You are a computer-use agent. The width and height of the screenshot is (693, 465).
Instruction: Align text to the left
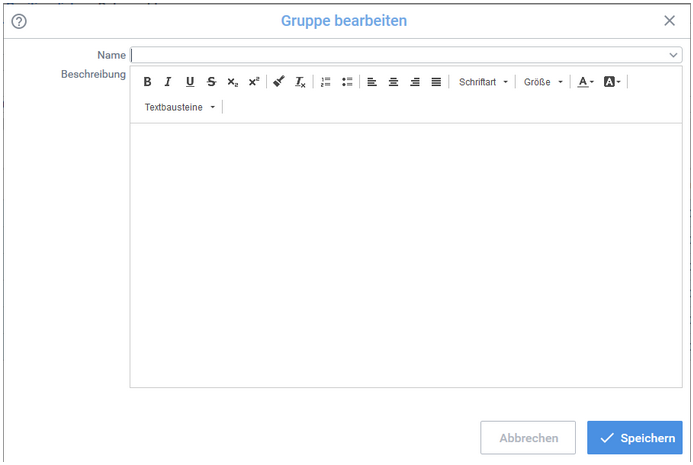[x=372, y=82]
